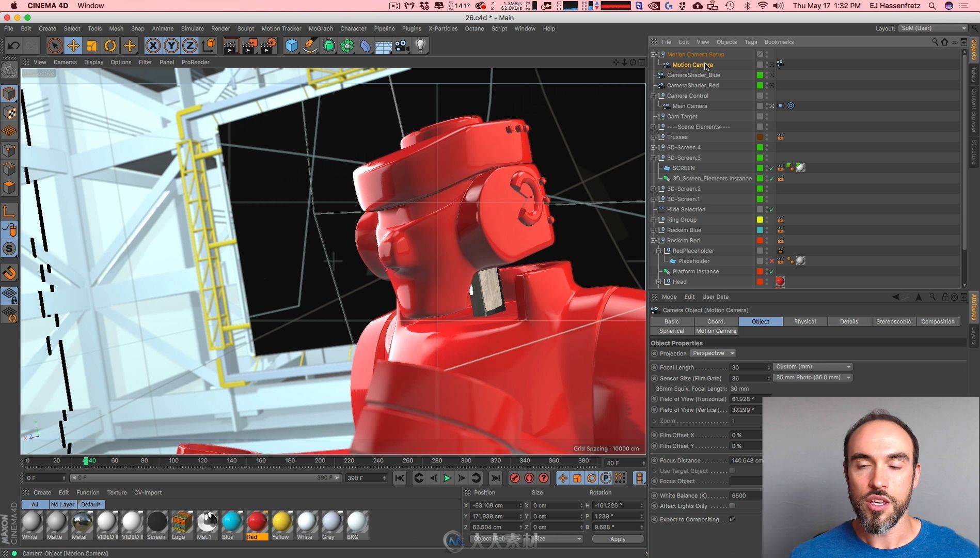The height and width of the screenshot is (558, 980).
Task: Open Bookmarks in Object Manager
Action: pos(779,42)
